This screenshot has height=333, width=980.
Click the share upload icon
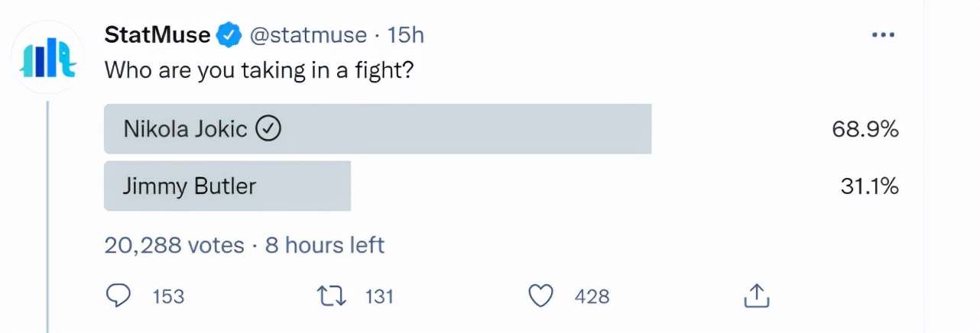click(x=755, y=296)
